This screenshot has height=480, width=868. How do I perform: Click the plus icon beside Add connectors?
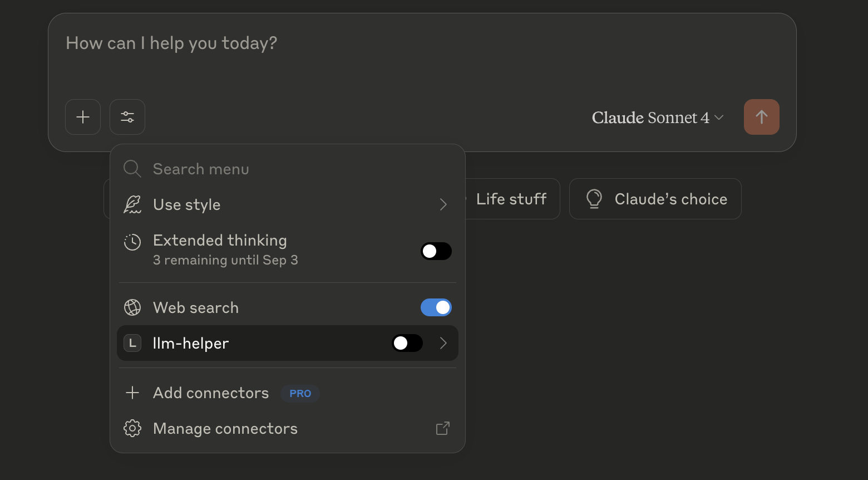tap(132, 393)
